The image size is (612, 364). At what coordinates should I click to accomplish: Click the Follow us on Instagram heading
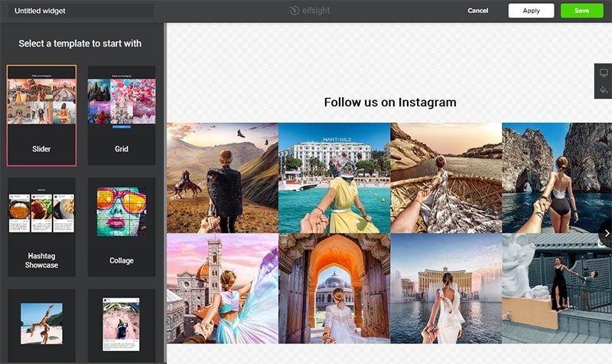(389, 102)
